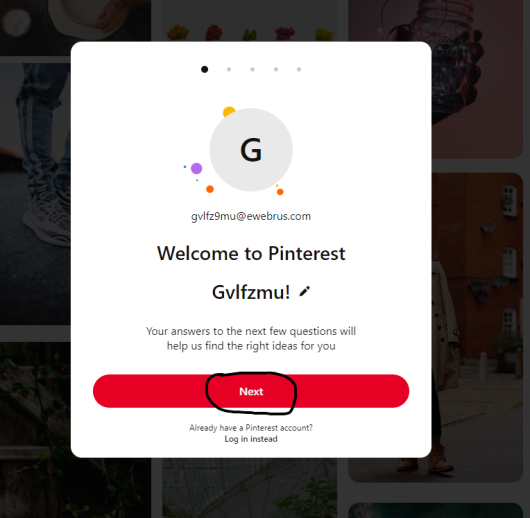The image size is (530, 518).
Task: Select the fifth progress step dot
Action: [x=299, y=69]
